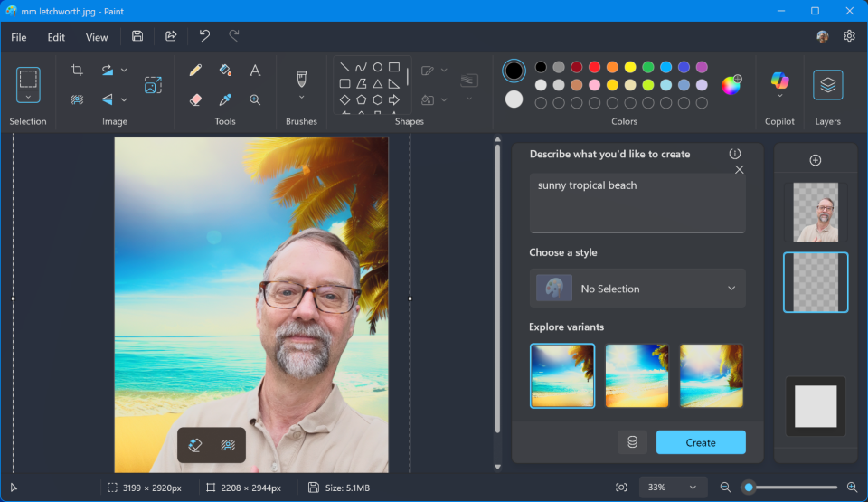Click the credits icon beside Create
The width and height of the screenshot is (868, 502).
click(632, 442)
